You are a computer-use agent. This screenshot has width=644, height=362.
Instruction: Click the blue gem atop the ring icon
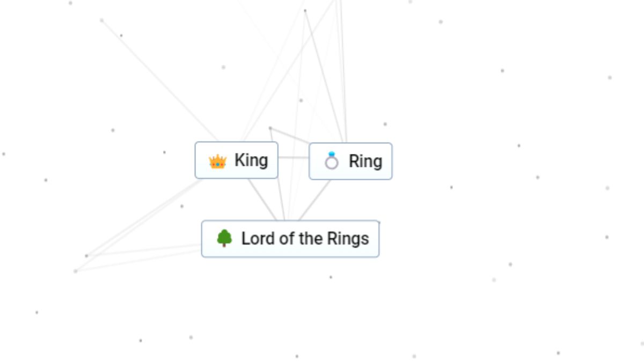click(332, 154)
